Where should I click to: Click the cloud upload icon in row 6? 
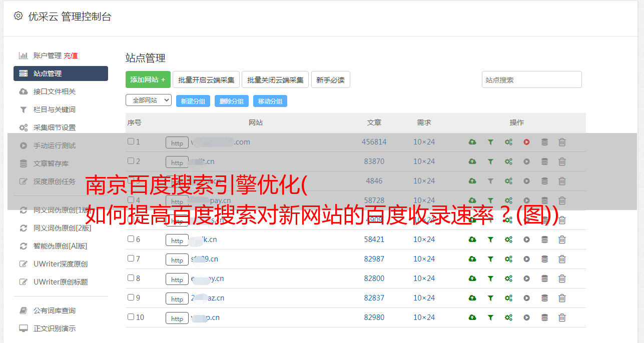tap(472, 239)
